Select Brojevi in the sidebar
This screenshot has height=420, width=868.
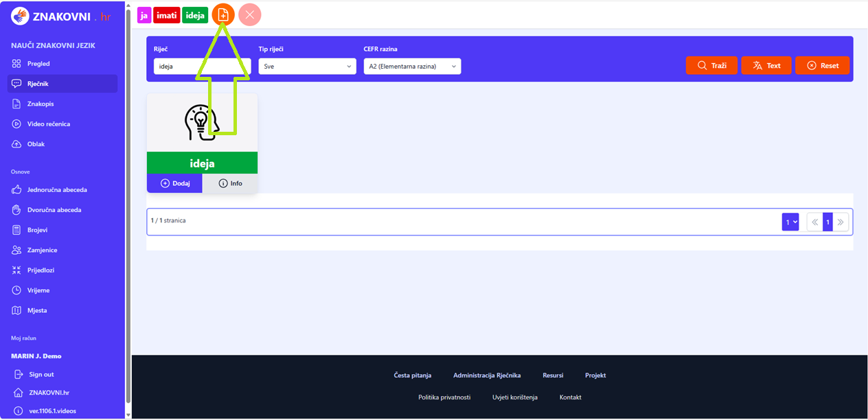pos(37,230)
